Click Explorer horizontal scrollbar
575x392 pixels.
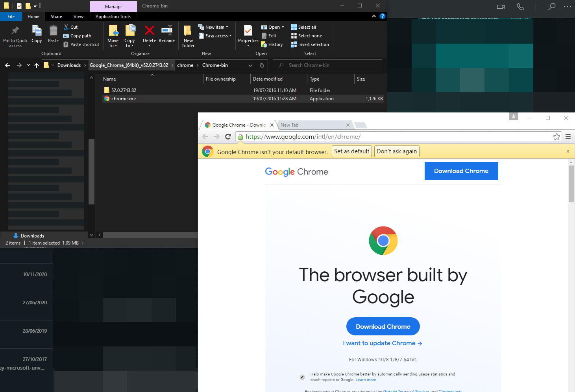[150, 235]
